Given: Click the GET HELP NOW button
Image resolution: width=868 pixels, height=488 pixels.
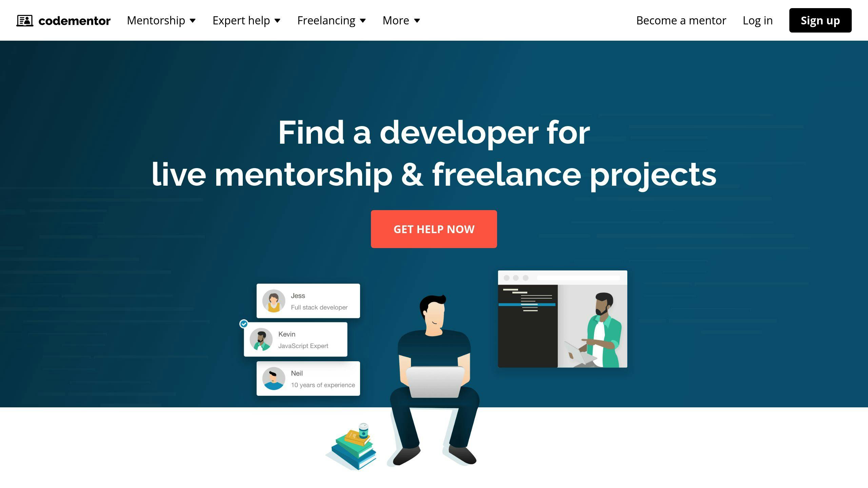Looking at the screenshot, I should tap(434, 229).
